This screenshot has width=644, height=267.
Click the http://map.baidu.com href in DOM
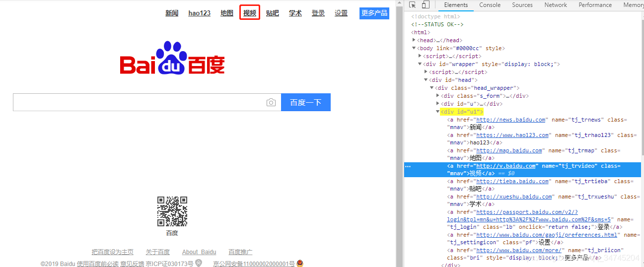[x=509, y=150]
